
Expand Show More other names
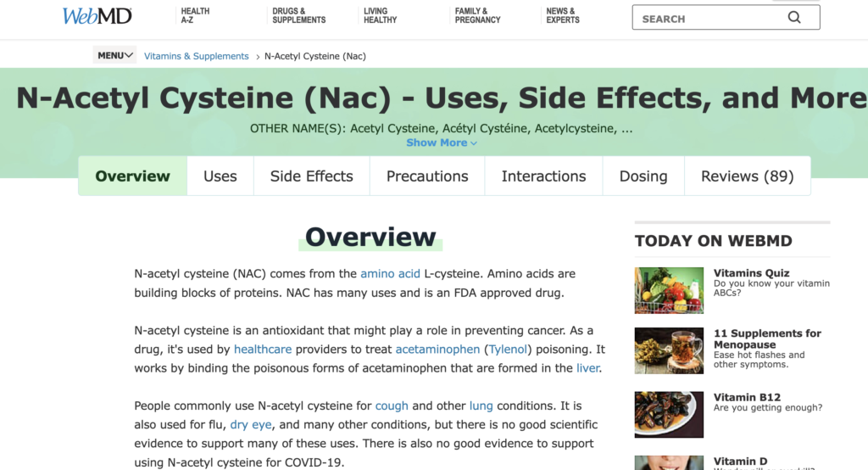point(441,143)
